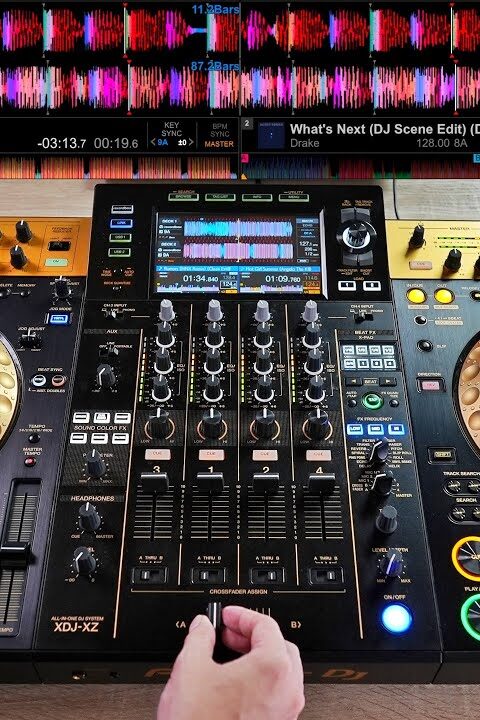Click the remaining time -03:13.7

pyautogui.click(x=61, y=143)
